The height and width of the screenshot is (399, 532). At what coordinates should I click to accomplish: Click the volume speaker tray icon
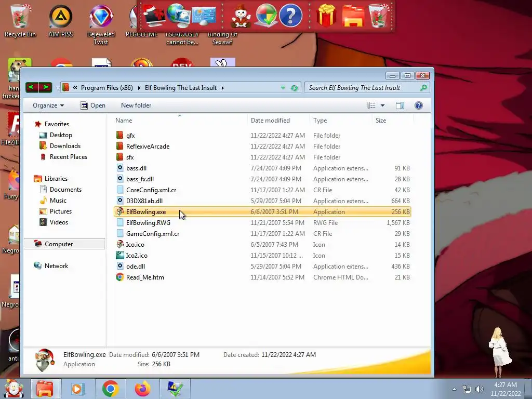[479, 389]
